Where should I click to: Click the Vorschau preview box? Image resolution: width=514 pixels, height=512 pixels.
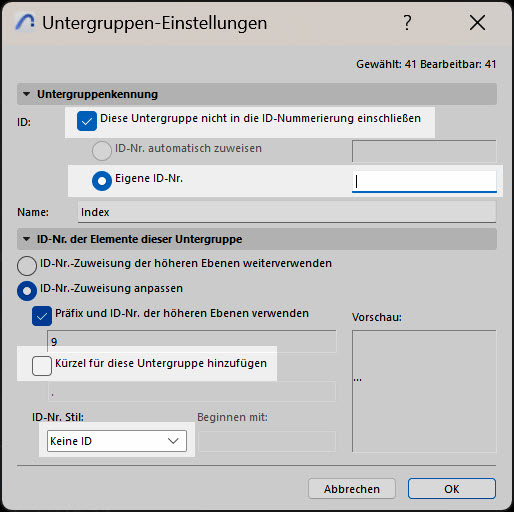coord(424,391)
